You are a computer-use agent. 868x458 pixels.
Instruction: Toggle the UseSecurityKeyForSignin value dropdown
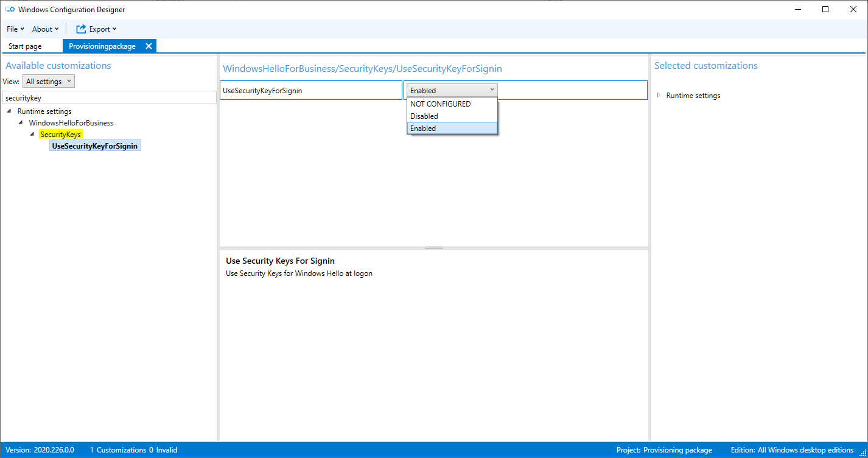(x=452, y=90)
